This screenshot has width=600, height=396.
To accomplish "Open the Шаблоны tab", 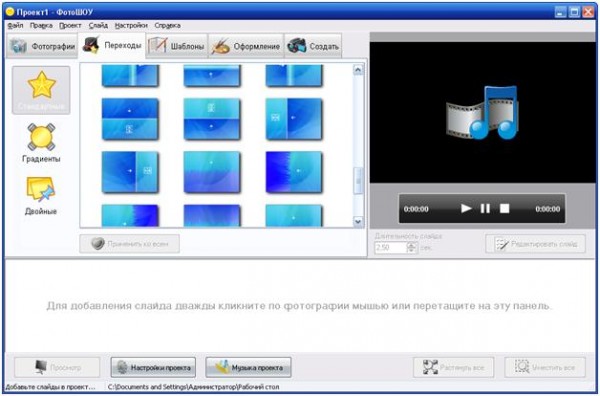I will click(x=177, y=46).
